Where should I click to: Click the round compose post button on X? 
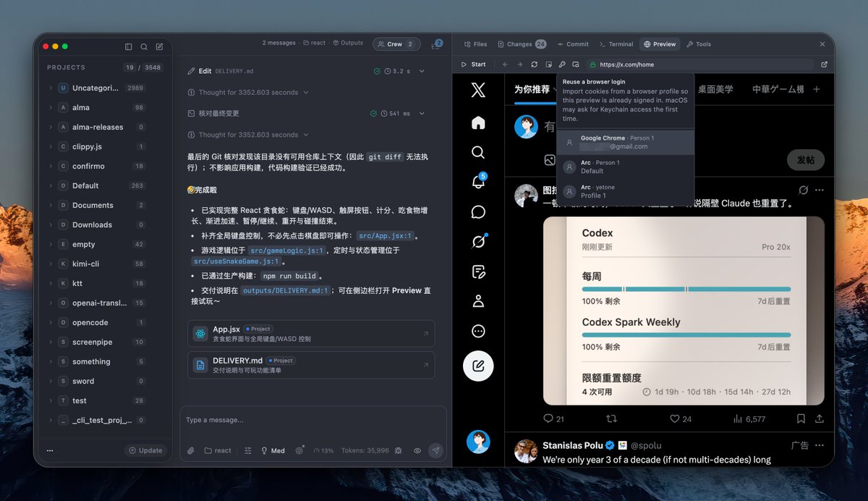(478, 366)
